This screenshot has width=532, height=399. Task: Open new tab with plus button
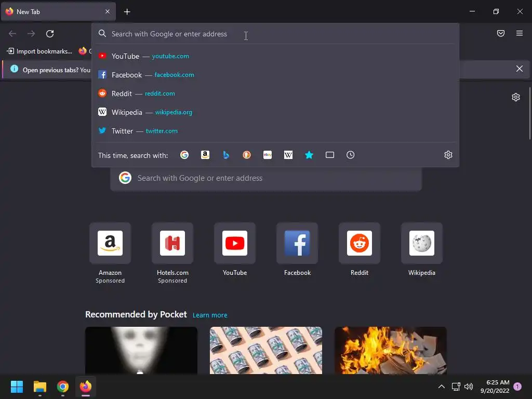[127, 12]
